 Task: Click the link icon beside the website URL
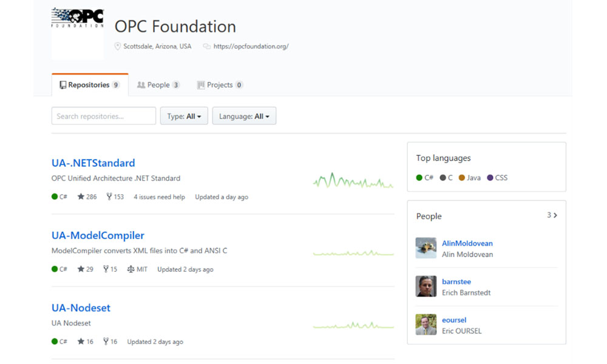(x=207, y=47)
